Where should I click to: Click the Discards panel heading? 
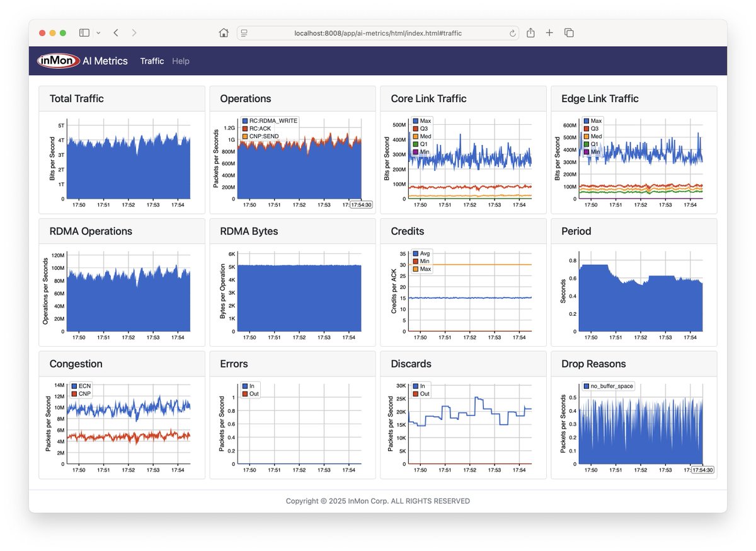coord(411,364)
